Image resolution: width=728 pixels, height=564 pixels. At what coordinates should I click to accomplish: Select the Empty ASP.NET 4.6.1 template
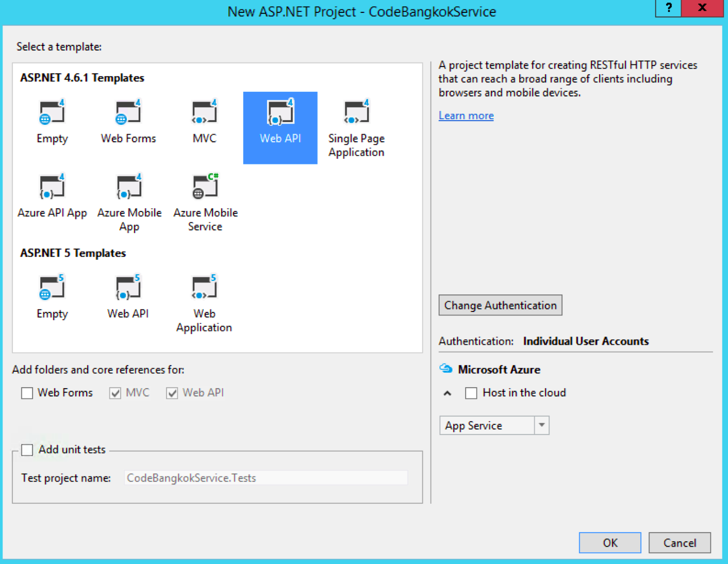click(x=52, y=121)
